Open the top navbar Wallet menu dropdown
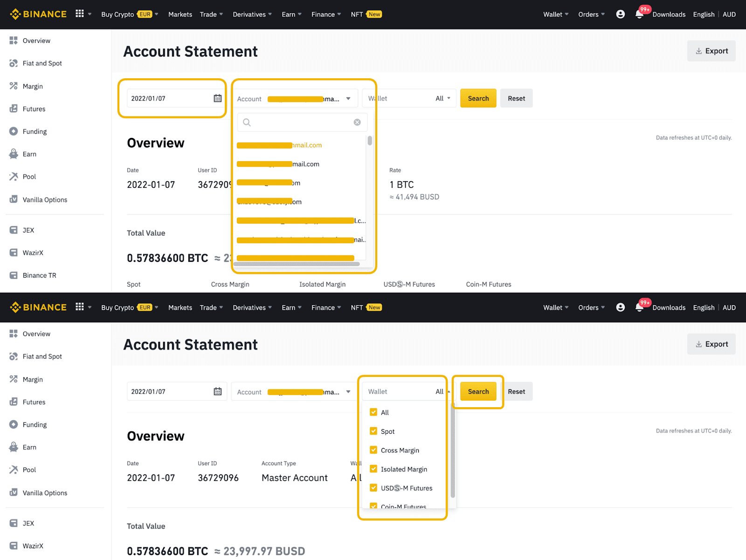The height and width of the screenshot is (560, 746). point(556,14)
